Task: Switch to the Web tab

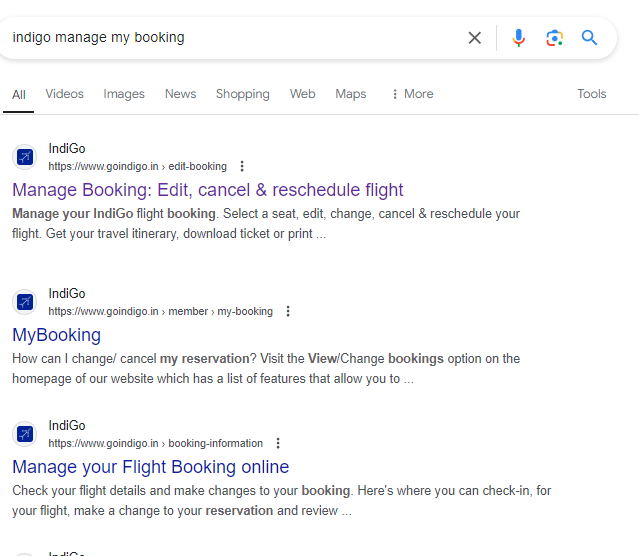Action: coord(302,94)
